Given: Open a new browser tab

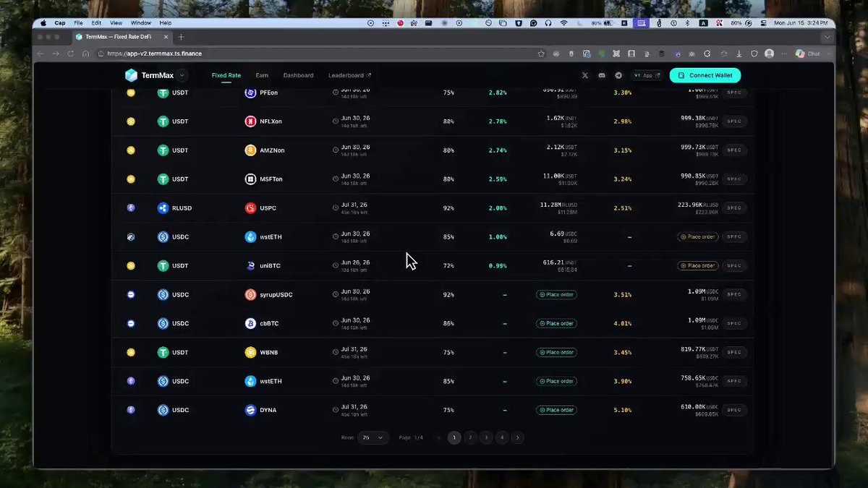Looking at the screenshot, I should pyautogui.click(x=181, y=37).
